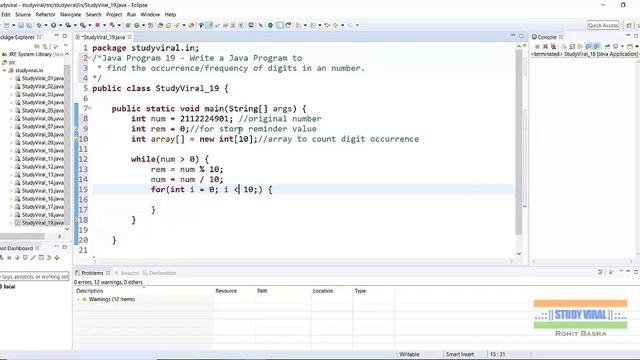Screen dimensions: 640x360
Task: Click the Toggle Mark Occurrences toolbar icon
Action: [x=209, y=25]
